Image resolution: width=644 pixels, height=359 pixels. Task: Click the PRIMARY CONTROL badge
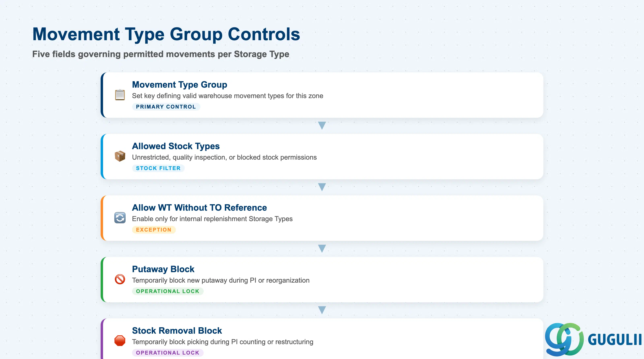click(166, 107)
